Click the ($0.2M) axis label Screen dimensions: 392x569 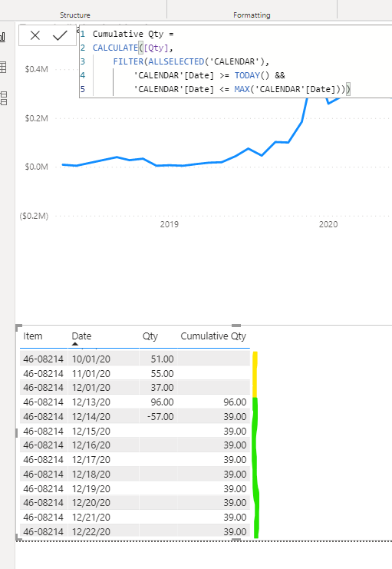pyautogui.click(x=34, y=217)
